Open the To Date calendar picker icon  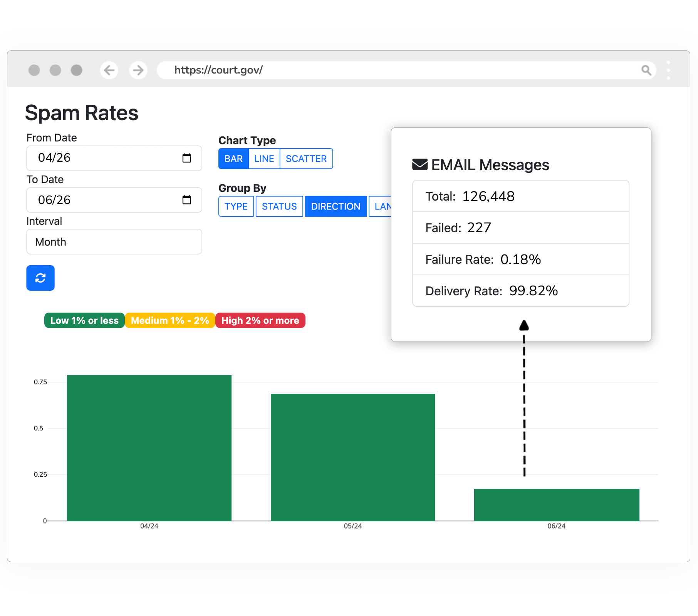pos(186,200)
